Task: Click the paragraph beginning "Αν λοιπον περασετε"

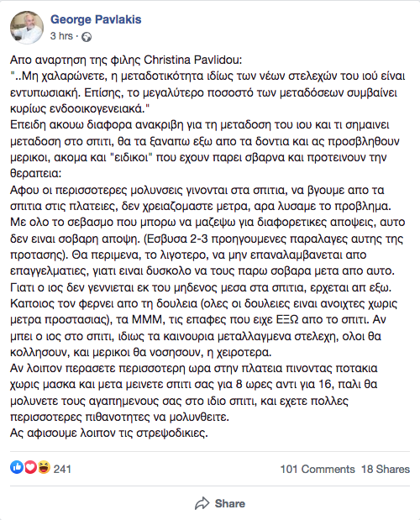Action: tap(194, 392)
